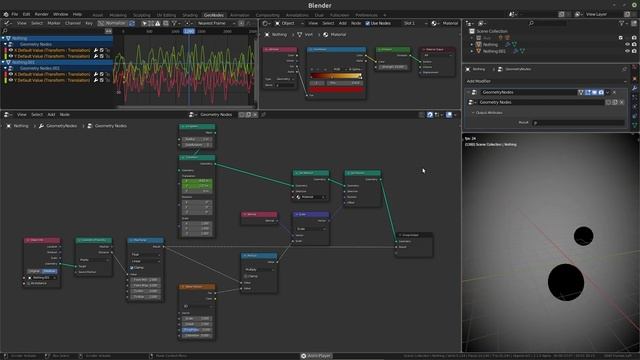Toggle only-selected arrow filter in graph editor
The width and height of the screenshot is (640, 360).
click(144, 23)
